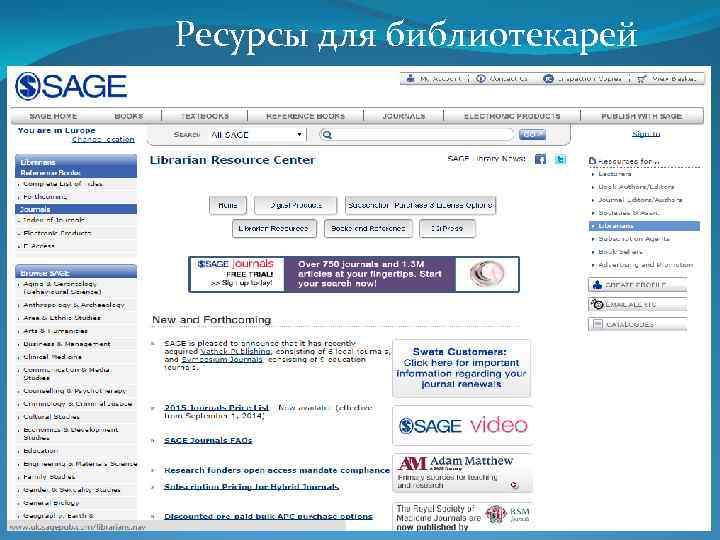The height and width of the screenshot is (540, 720).
Task: Open JOURNALS menu
Action: 404,116
